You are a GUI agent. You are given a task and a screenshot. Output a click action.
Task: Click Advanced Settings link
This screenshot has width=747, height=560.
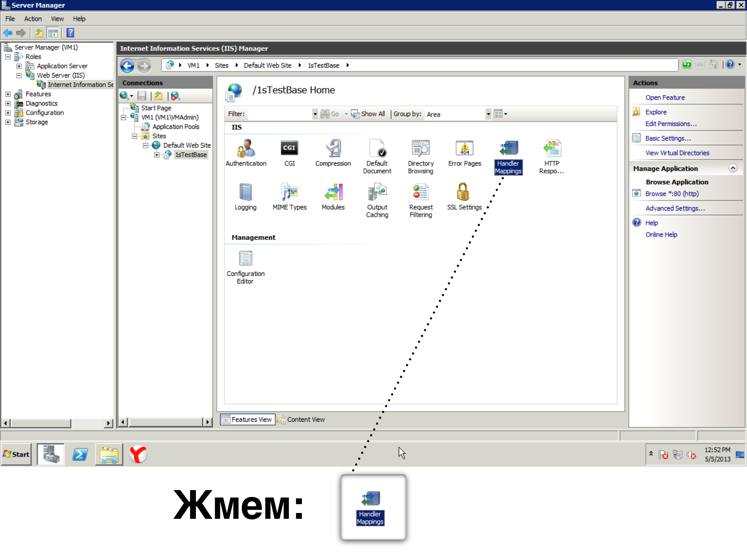pos(675,208)
